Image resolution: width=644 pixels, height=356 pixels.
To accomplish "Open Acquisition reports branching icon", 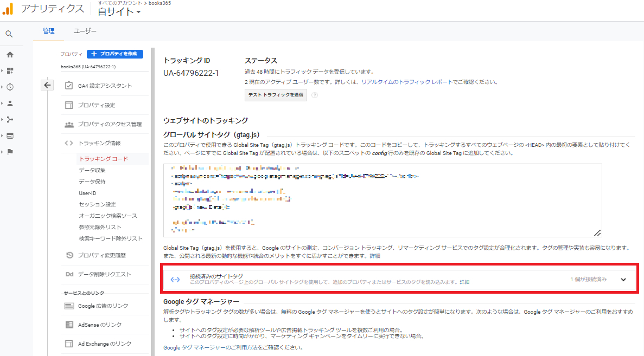I will point(10,119).
